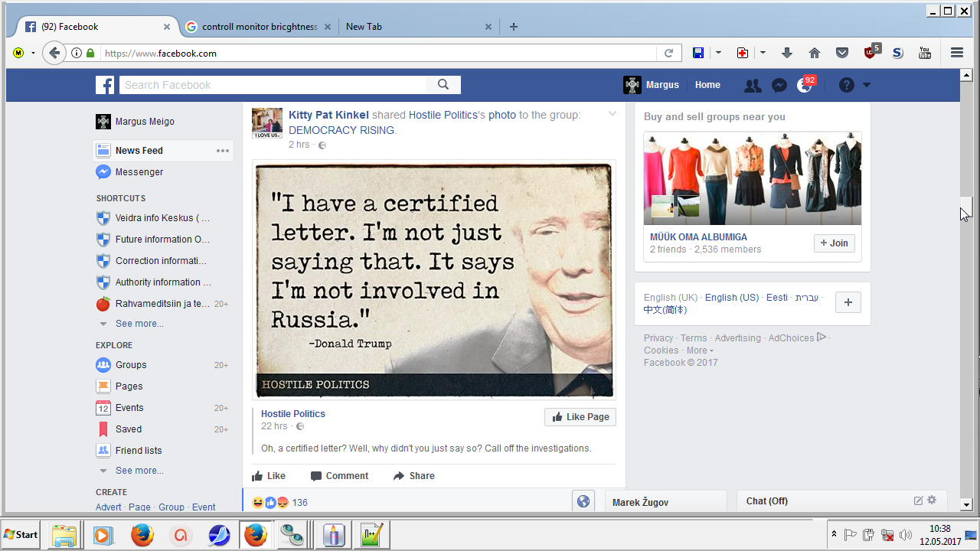Open News Feed options ellipsis
Screen dimensions: 980x551
tap(223, 151)
